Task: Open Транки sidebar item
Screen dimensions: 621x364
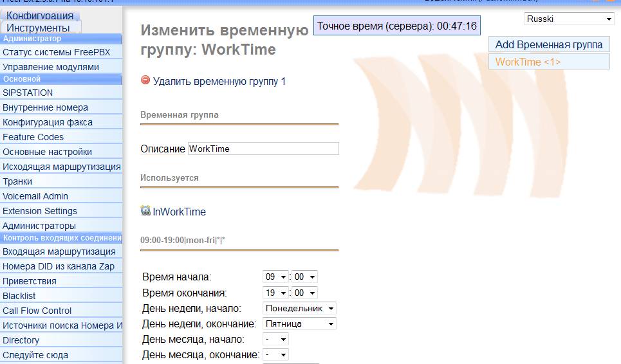Action: coord(61,181)
